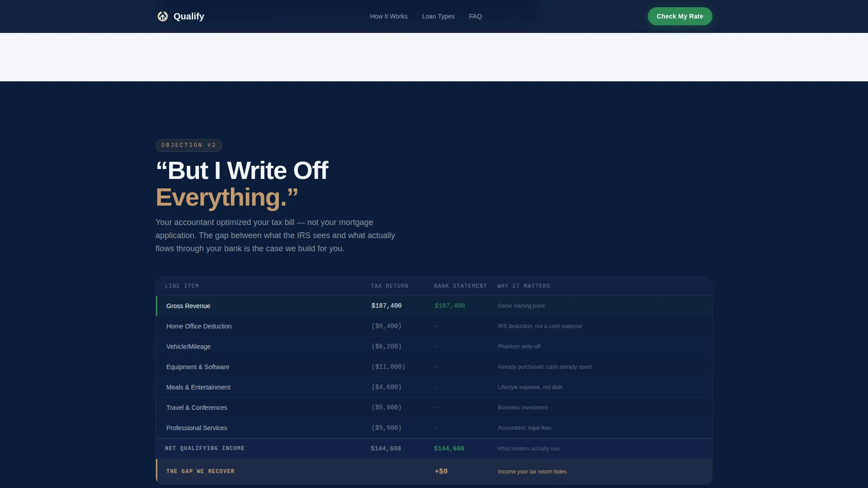Select the Professional Services row label
The height and width of the screenshot is (488, 868).
coord(197,428)
